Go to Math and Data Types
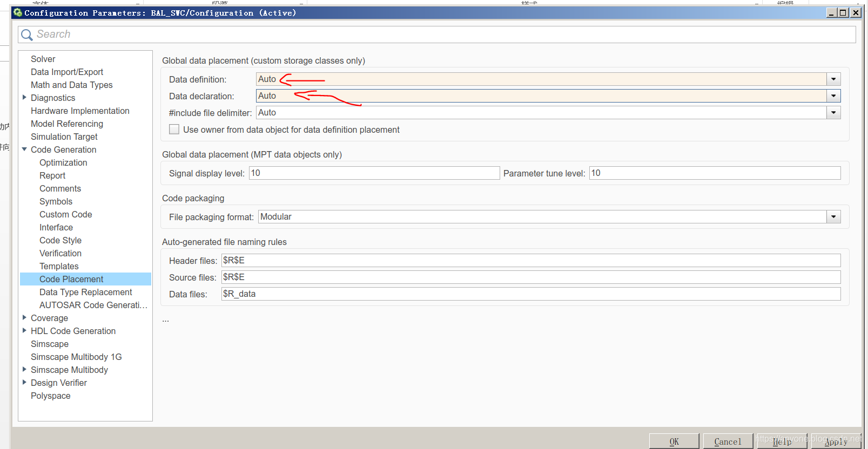Image resolution: width=868 pixels, height=449 pixels. pyautogui.click(x=72, y=85)
